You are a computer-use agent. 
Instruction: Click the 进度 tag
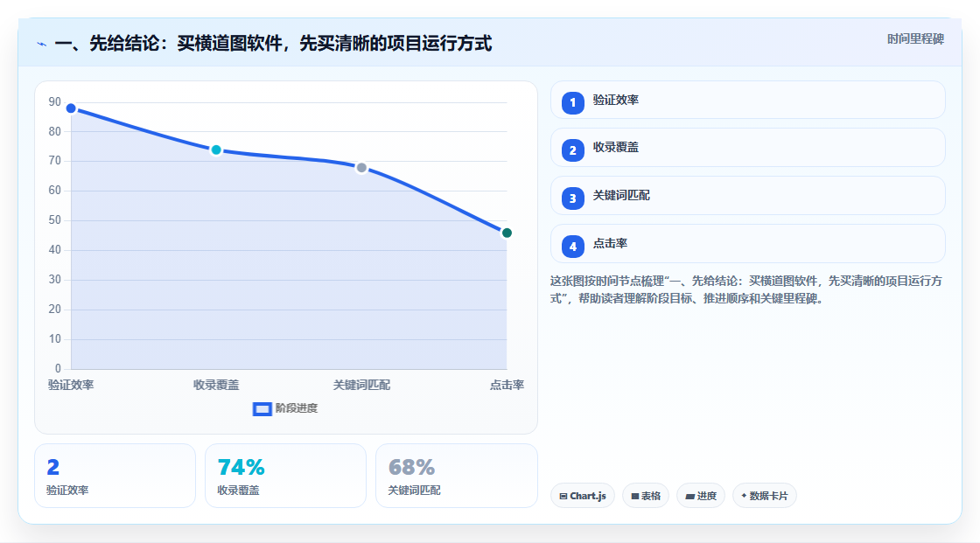(x=701, y=496)
